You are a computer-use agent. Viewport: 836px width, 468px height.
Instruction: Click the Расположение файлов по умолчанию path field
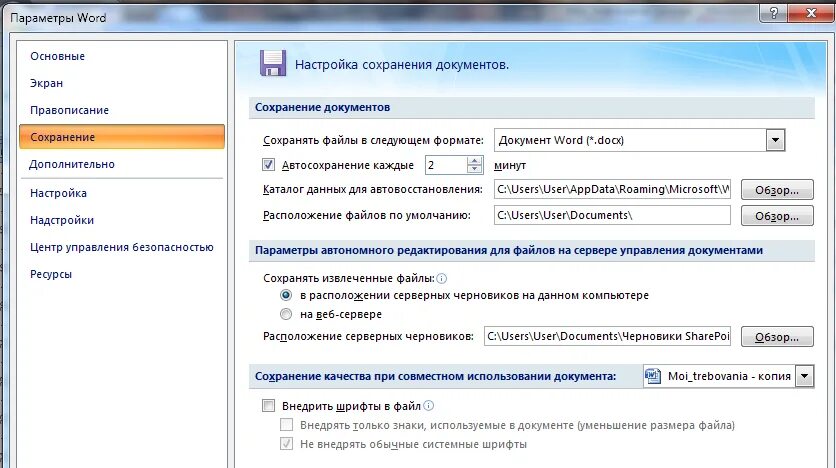tap(612, 215)
